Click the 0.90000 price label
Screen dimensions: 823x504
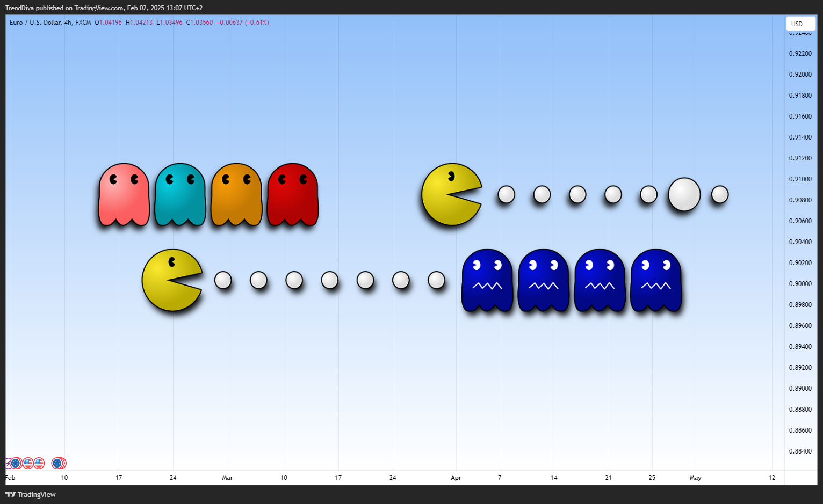pos(800,284)
